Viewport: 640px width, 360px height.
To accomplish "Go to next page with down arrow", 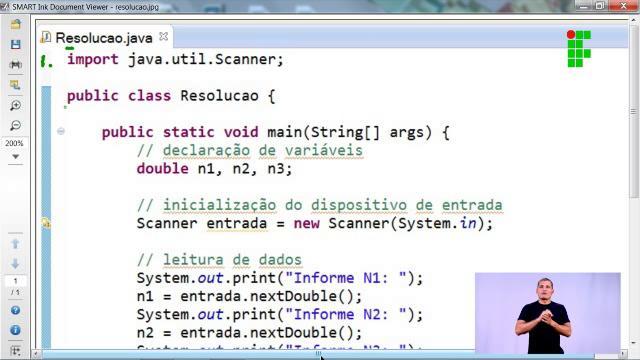I will point(16,264).
